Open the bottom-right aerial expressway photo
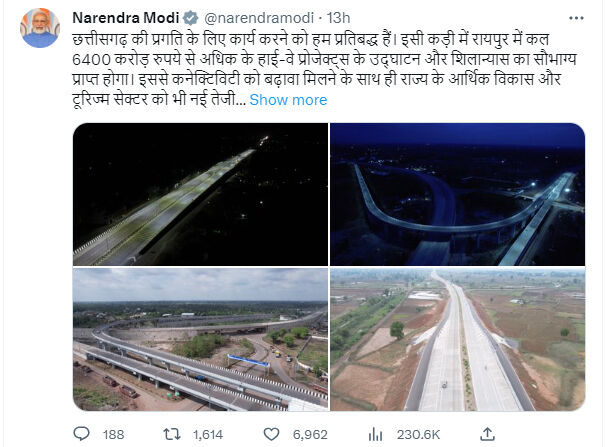The height and width of the screenshot is (447, 607). 457,340
